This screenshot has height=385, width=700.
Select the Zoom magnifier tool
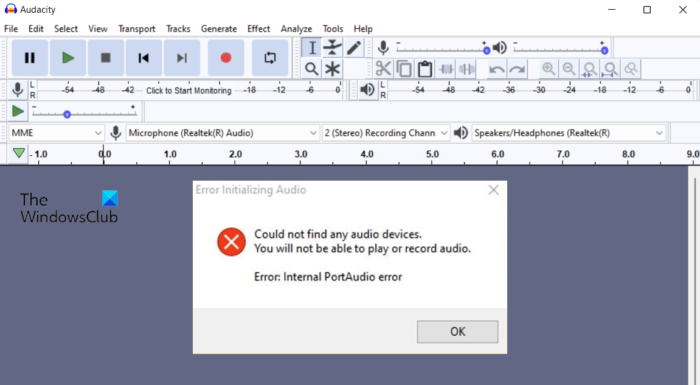(x=312, y=69)
